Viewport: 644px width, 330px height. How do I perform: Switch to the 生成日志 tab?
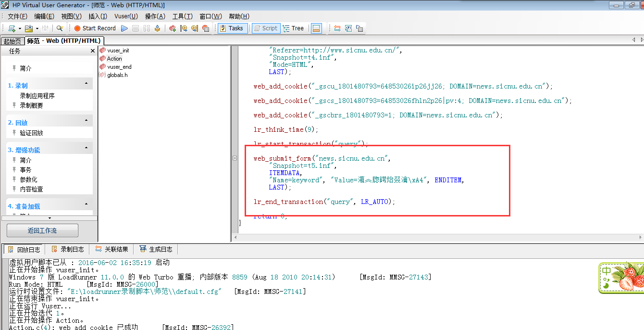point(156,249)
